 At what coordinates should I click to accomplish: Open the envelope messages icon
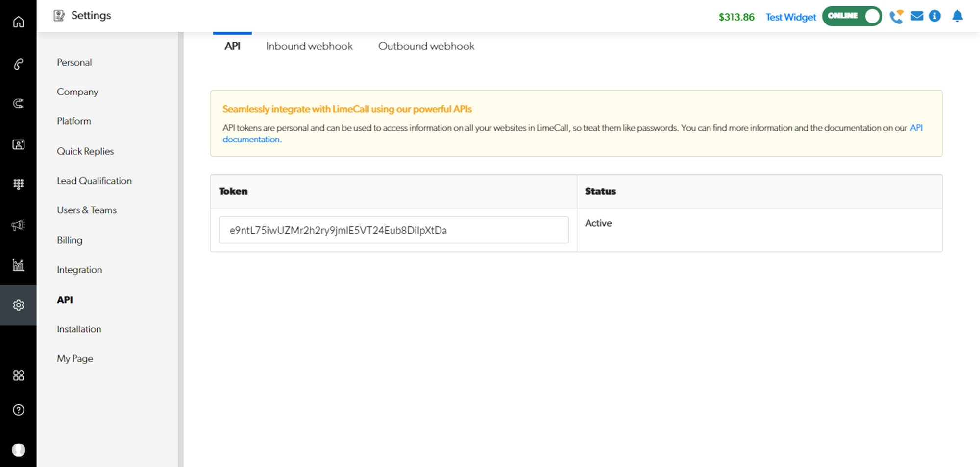[917, 16]
